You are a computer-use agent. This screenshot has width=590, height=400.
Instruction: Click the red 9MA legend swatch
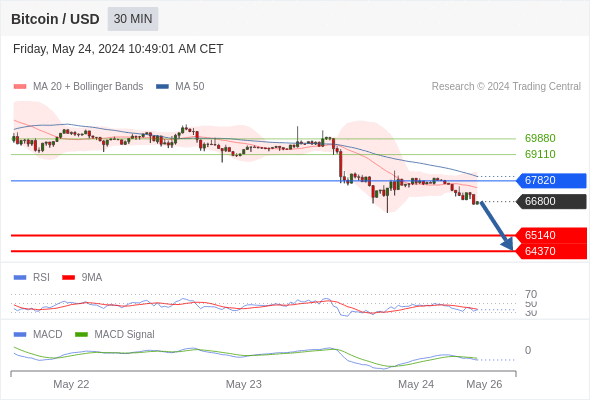(x=68, y=278)
